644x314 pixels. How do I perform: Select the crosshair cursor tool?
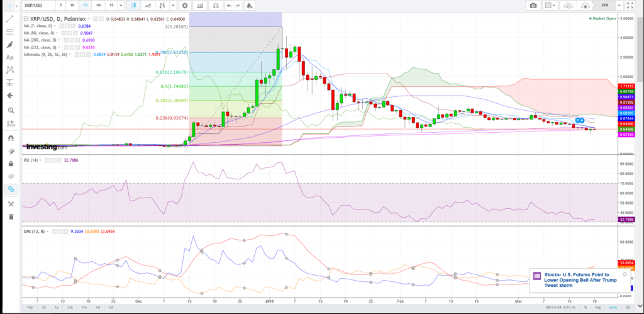tap(11, 6)
